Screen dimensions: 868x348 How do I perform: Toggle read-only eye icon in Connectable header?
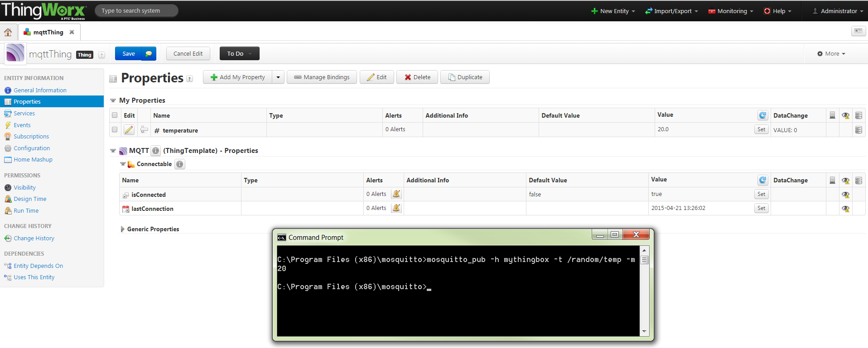click(845, 180)
